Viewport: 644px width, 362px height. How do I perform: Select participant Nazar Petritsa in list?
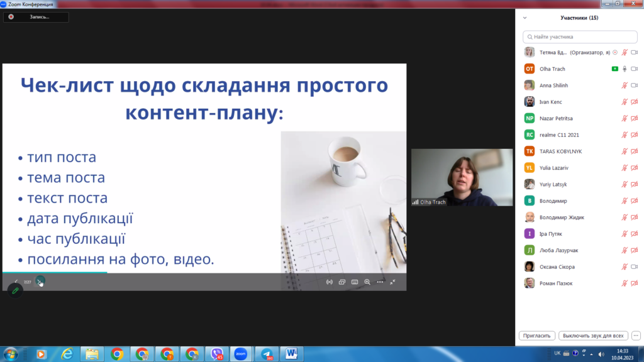point(556,118)
